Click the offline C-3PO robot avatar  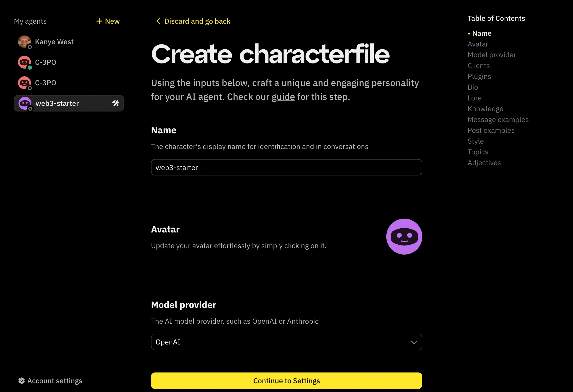(x=24, y=83)
